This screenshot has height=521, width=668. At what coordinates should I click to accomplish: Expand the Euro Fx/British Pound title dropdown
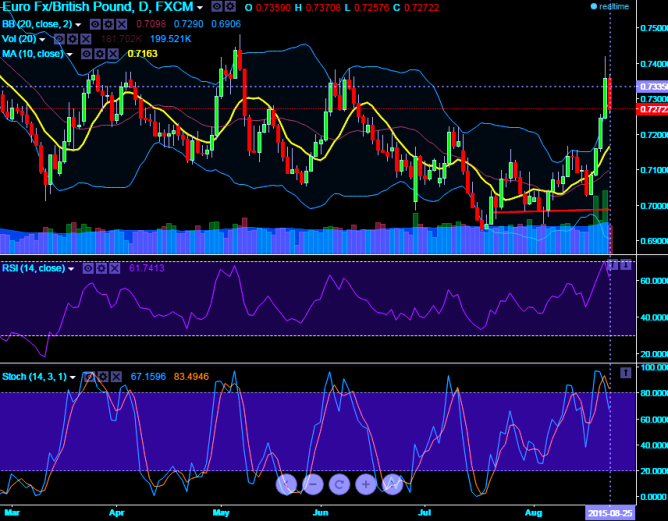[x=200, y=8]
